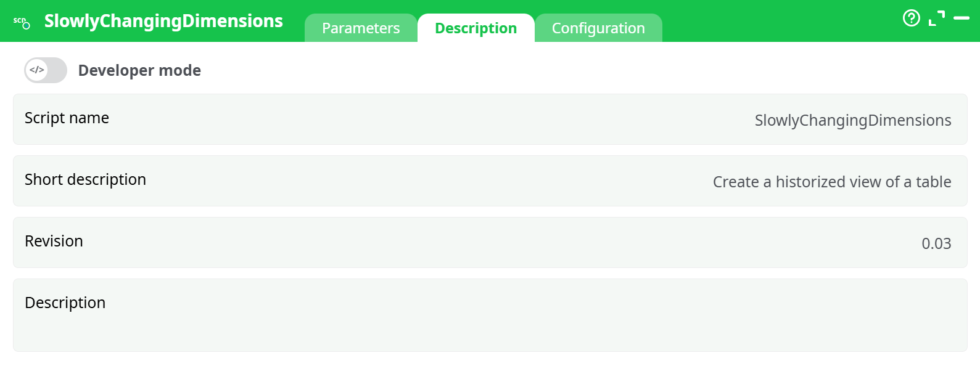Select the SlowlyChangingDimensions script name value
The width and height of the screenshot is (980, 366).
pos(852,121)
